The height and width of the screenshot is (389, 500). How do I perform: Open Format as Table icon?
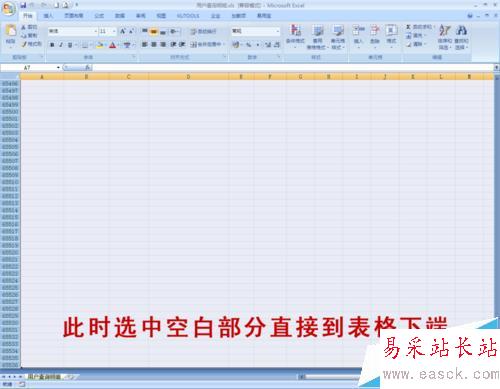(318, 31)
